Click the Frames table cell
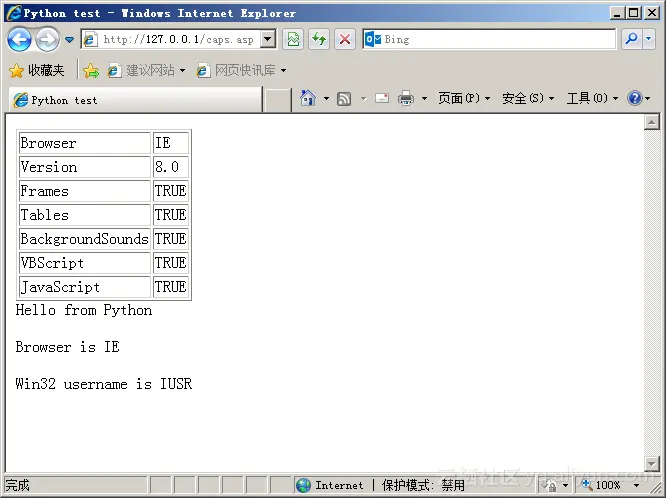 pyautogui.click(x=85, y=191)
